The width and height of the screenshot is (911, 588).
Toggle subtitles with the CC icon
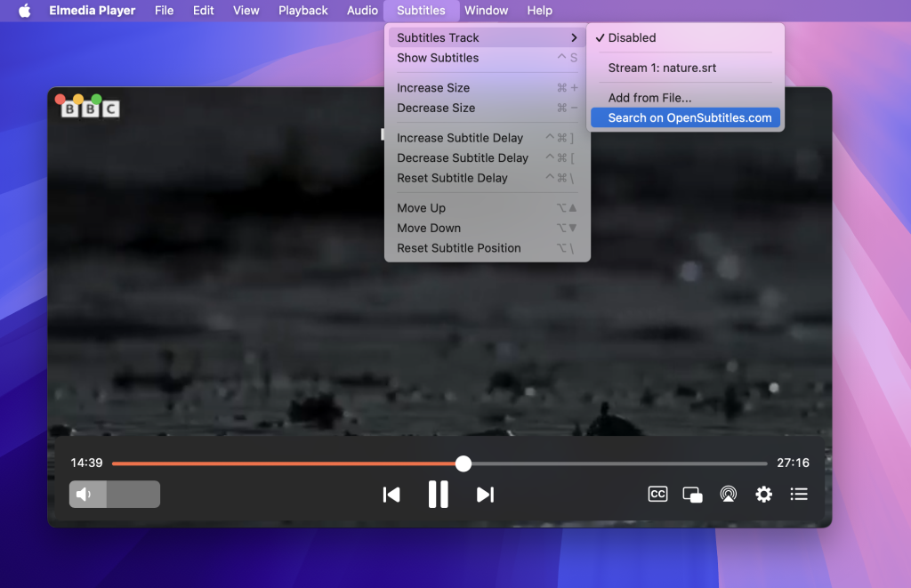point(657,494)
